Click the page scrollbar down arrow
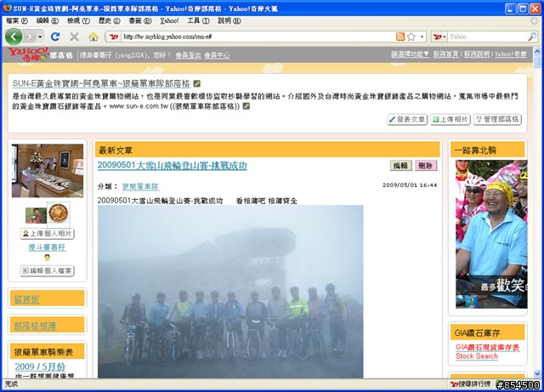544x392 pixels. pyautogui.click(x=537, y=374)
